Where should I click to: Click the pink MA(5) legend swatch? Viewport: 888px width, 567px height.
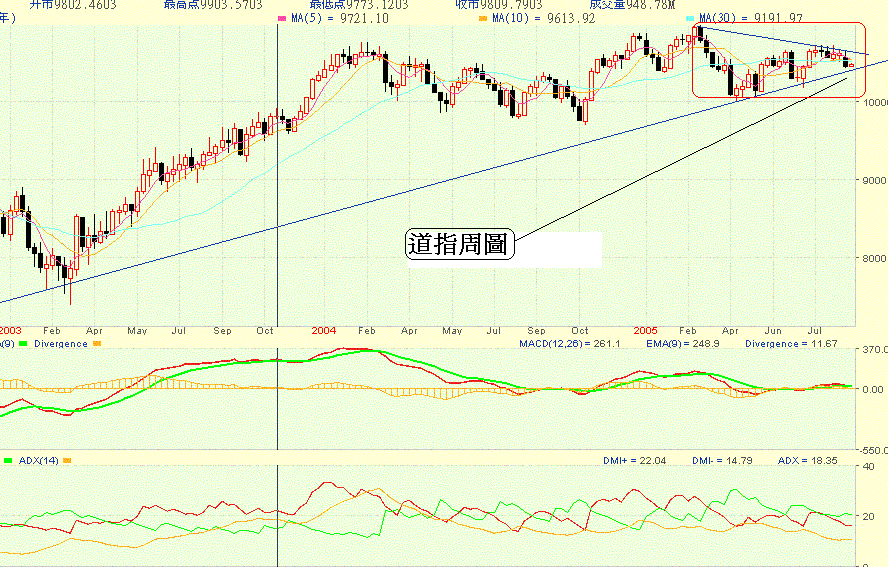(282, 19)
